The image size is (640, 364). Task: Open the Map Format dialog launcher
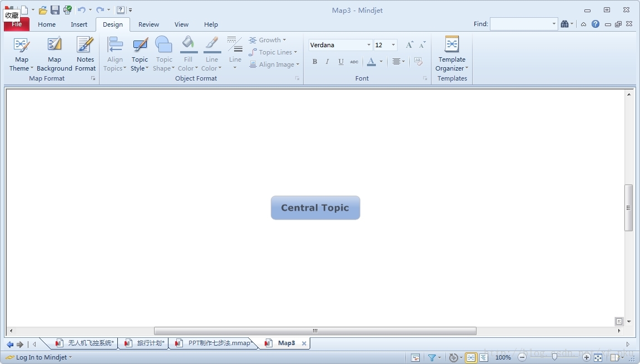(x=93, y=78)
